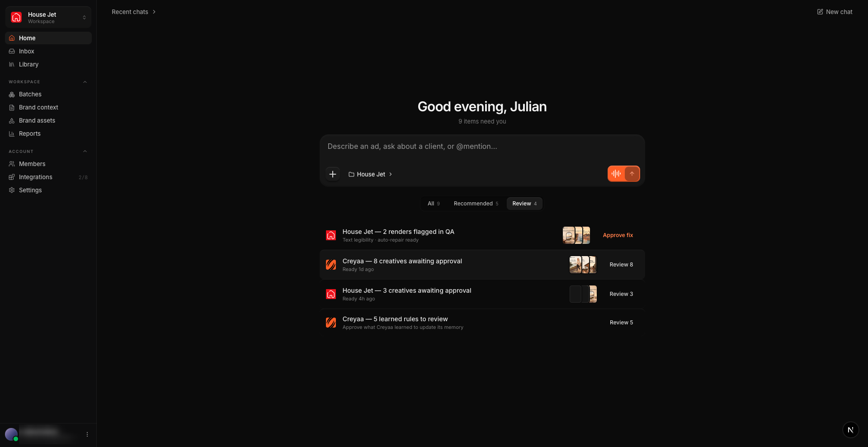This screenshot has width=868, height=447.
Task: Open Recent chats
Action: (134, 12)
